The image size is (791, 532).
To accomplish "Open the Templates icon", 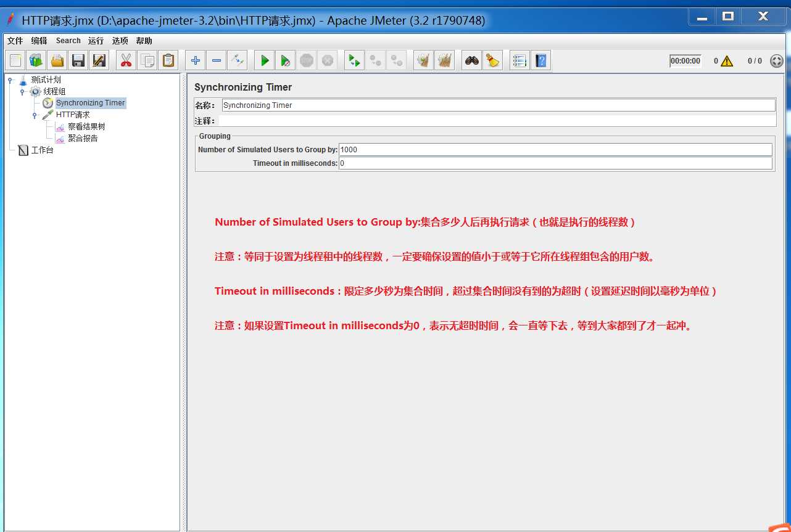I will [36, 60].
